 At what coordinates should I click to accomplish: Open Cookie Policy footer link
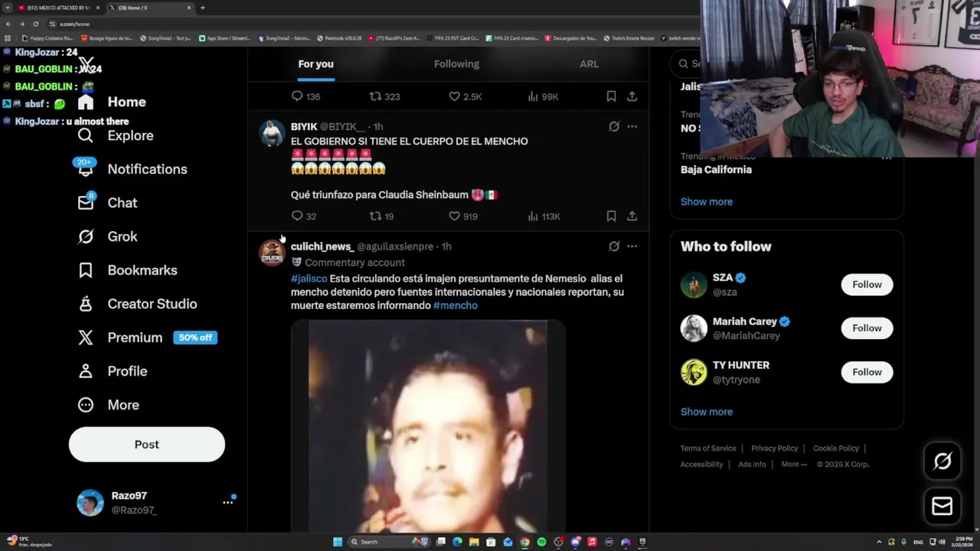coord(836,448)
